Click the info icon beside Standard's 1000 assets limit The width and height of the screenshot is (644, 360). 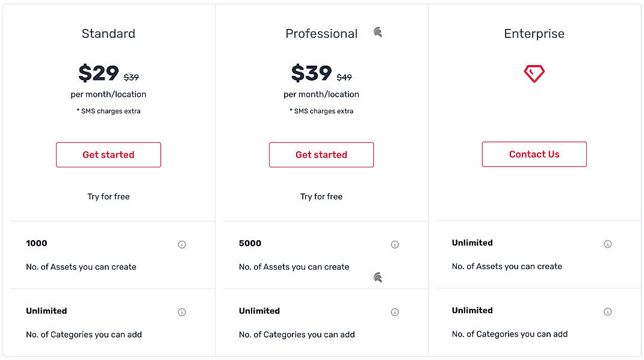tap(182, 244)
